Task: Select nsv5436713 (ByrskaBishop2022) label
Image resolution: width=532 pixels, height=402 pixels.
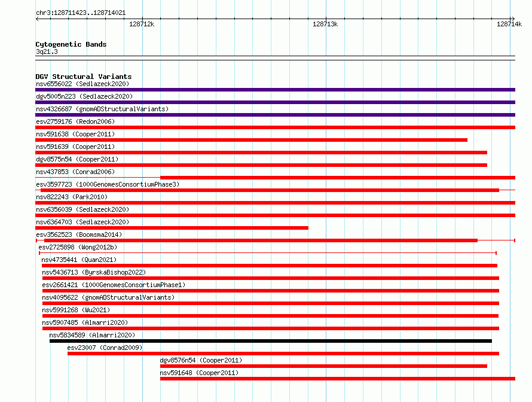Action: point(94,272)
